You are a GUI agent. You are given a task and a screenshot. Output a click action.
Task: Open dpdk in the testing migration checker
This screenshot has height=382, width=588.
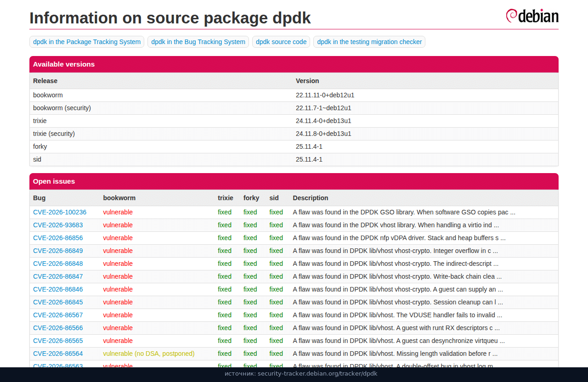369,42
